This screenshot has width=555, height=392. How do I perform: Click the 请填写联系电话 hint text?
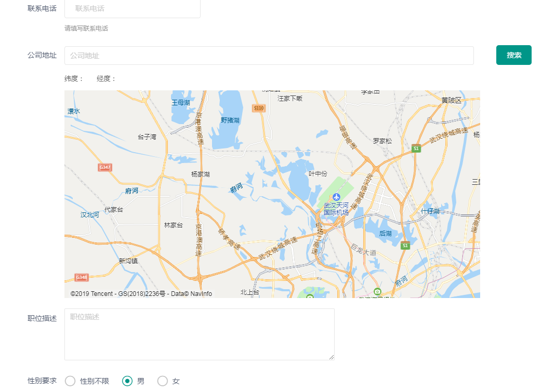pos(86,29)
